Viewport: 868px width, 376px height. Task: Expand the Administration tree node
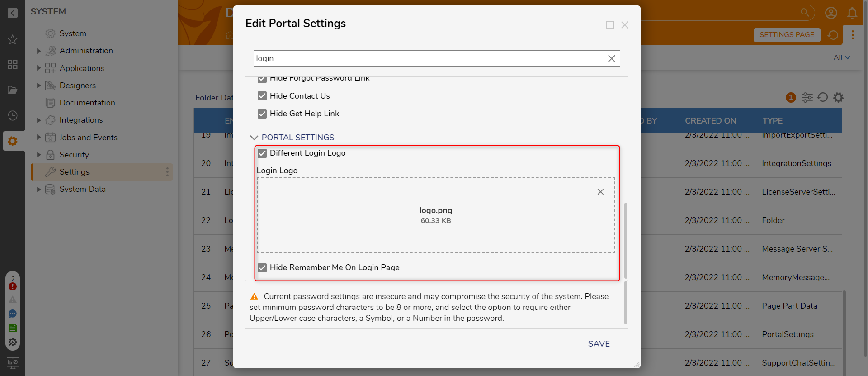[x=39, y=51]
